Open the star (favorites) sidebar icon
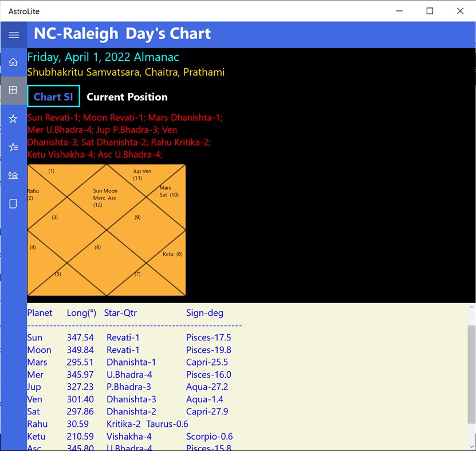 click(x=13, y=118)
